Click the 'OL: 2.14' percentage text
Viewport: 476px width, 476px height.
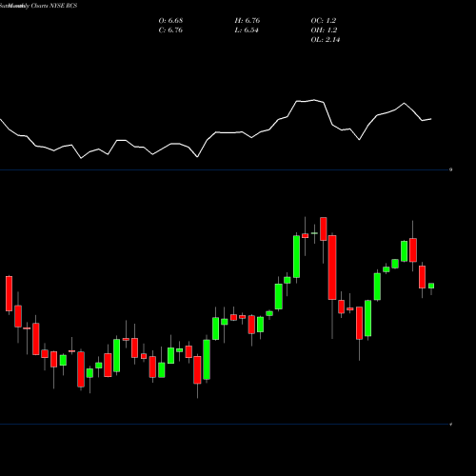326,40
